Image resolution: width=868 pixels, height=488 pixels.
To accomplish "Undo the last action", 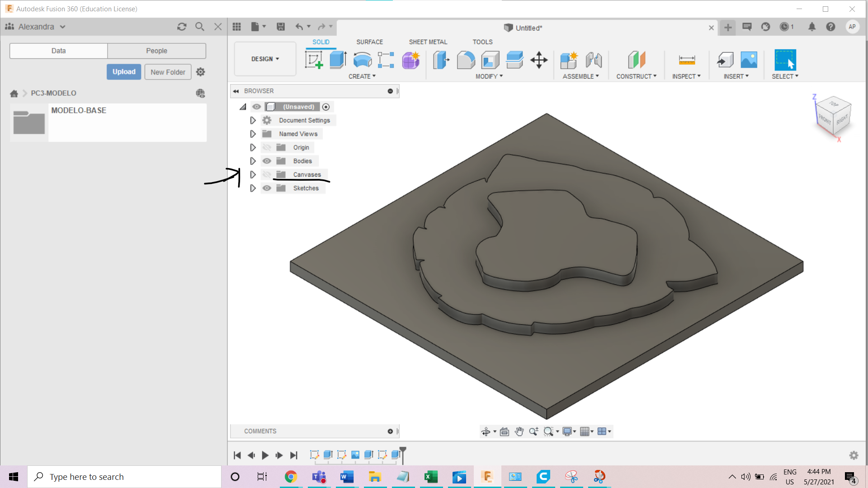I will click(299, 27).
